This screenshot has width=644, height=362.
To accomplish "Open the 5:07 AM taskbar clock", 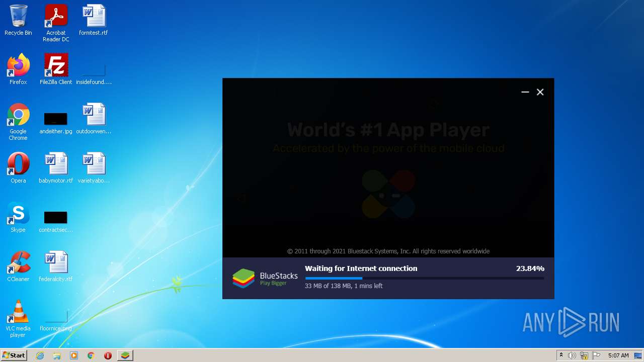I will tap(618, 355).
